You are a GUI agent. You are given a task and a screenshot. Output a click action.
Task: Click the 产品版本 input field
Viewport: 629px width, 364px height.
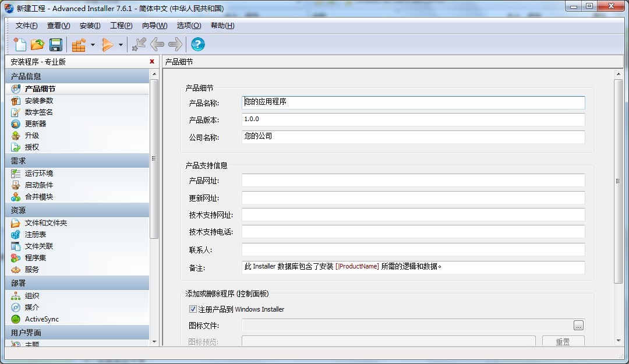413,119
